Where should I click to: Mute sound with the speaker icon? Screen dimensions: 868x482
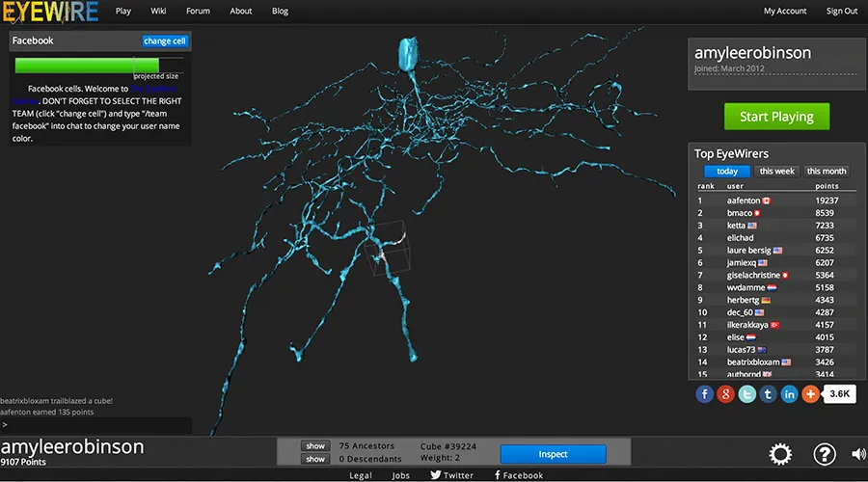click(x=858, y=454)
